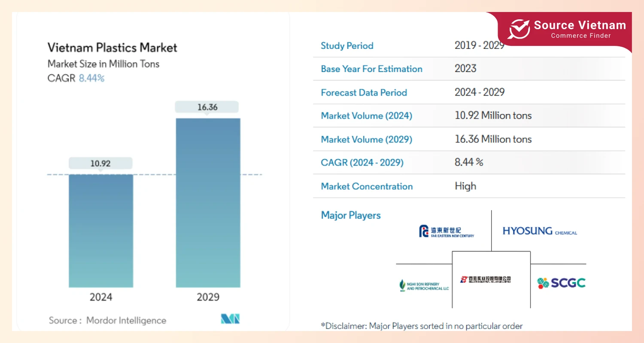Image resolution: width=644 pixels, height=343 pixels.
Task: Click the Vietnam Plastics Market title
Action: click(112, 47)
